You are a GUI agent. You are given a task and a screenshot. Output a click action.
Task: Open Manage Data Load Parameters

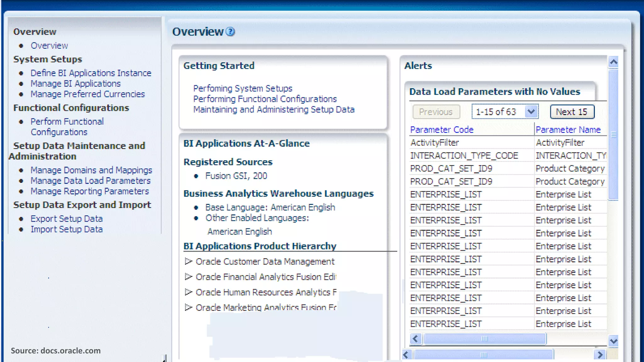tap(91, 181)
